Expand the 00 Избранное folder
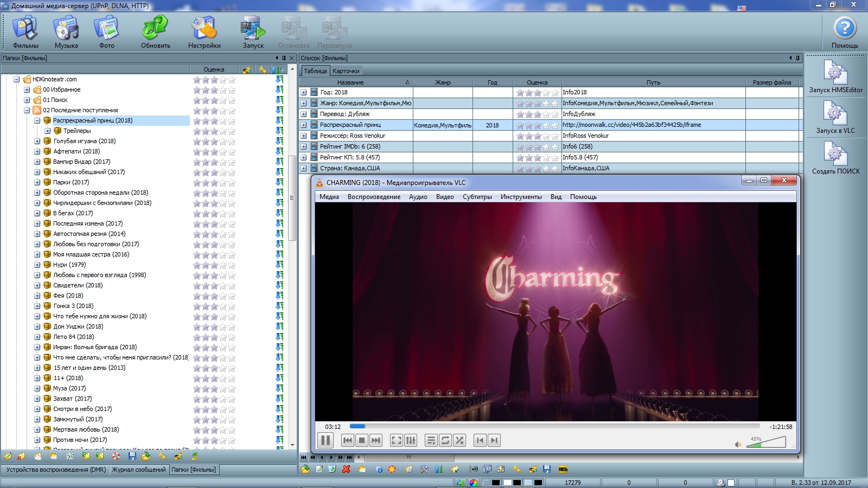 [27, 90]
